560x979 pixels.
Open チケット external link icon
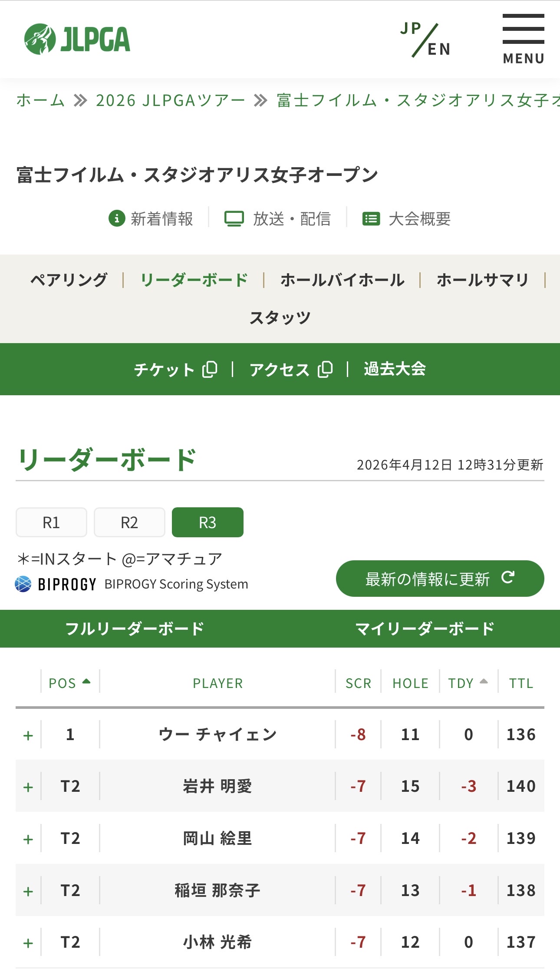click(x=210, y=369)
